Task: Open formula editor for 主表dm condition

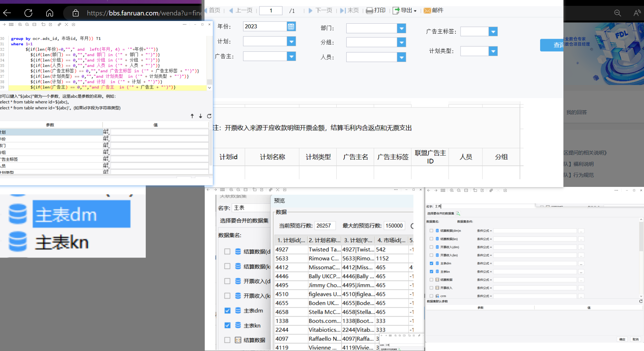Action: (x=581, y=264)
